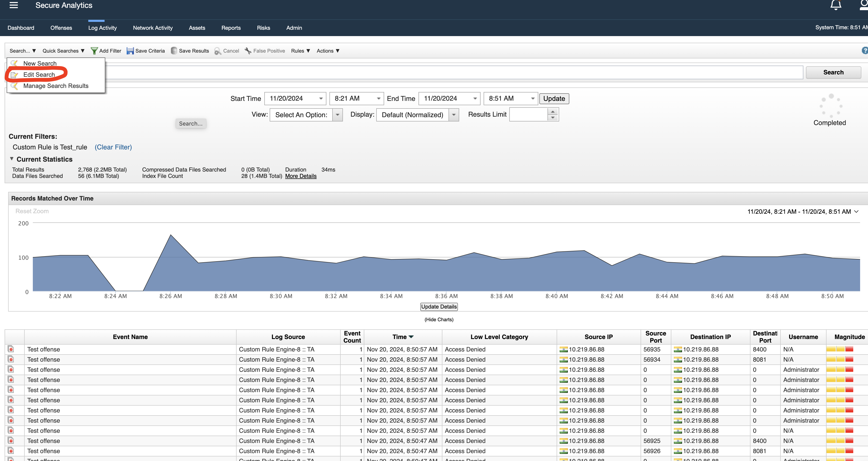
Task: Open the Rules dropdown menu
Action: pos(300,51)
